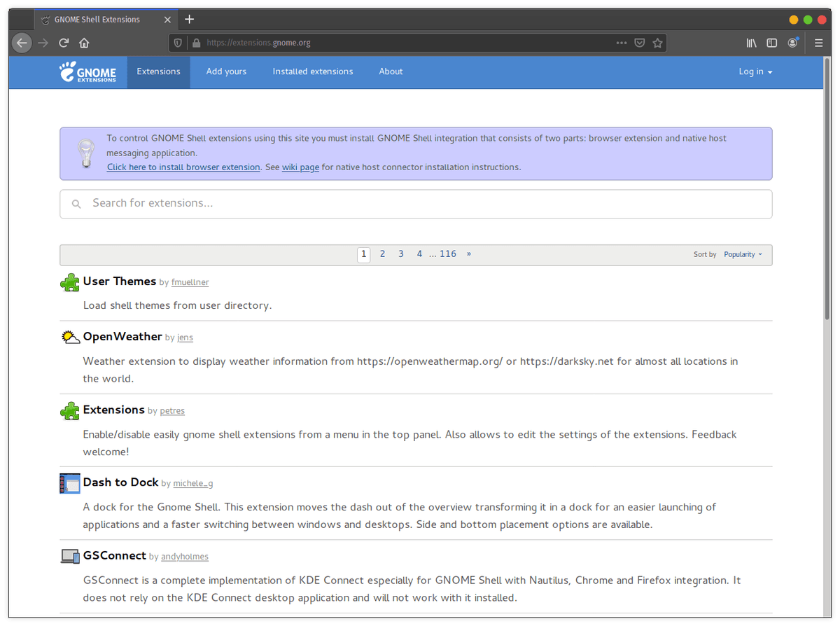Open author jens profile

click(185, 338)
